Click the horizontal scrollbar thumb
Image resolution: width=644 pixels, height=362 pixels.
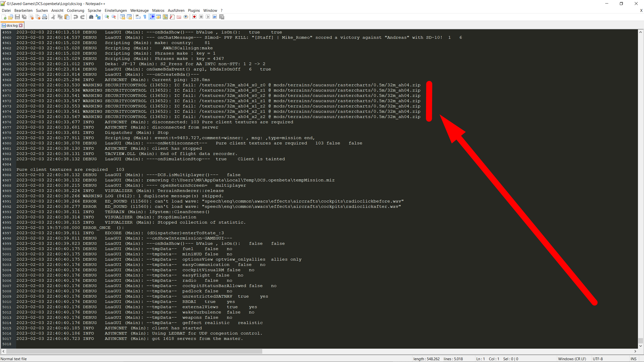[x=134, y=351]
